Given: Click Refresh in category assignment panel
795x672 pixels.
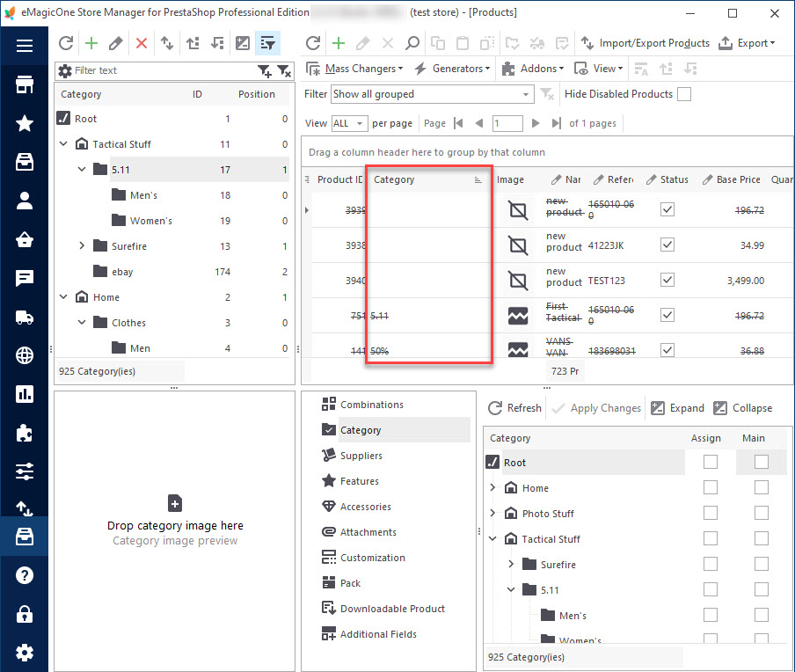Looking at the screenshot, I should coord(514,408).
